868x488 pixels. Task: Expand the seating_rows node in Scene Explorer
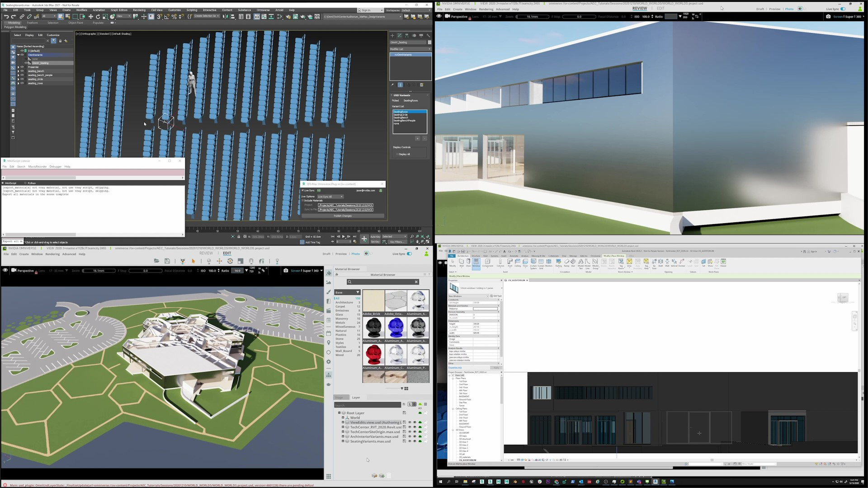pos(19,83)
